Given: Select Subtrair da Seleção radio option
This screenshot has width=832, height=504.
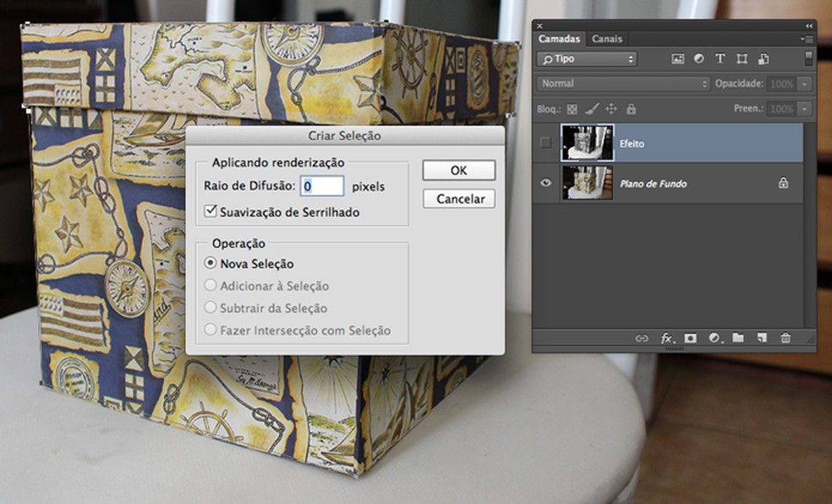Looking at the screenshot, I should click(211, 308).
